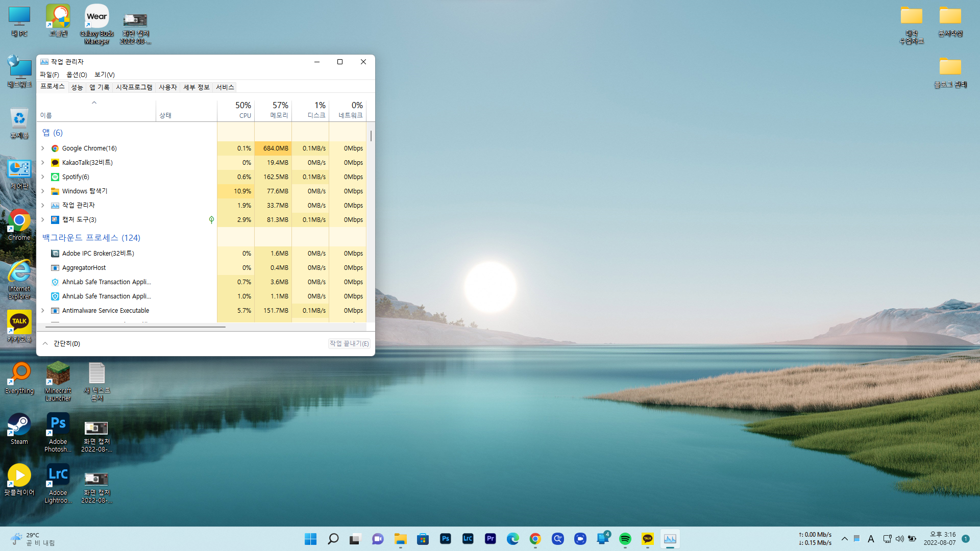Click the KakaoTalk process icon
The width and height of the screenshot is (980, 551).
pos(55,163)
